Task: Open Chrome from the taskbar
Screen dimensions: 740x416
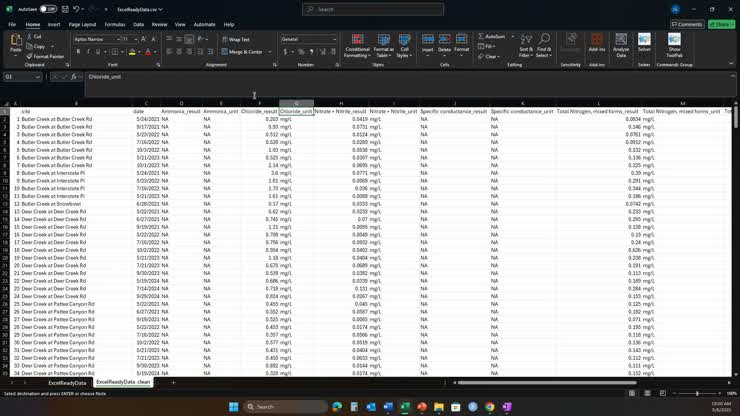Action: point(490,407)
